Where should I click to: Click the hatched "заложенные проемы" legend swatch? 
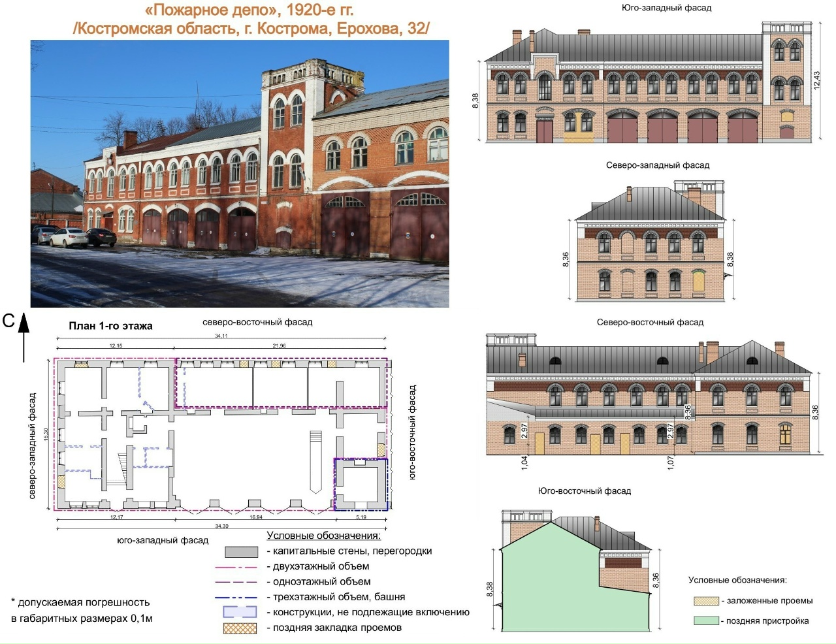coord(705,601)
